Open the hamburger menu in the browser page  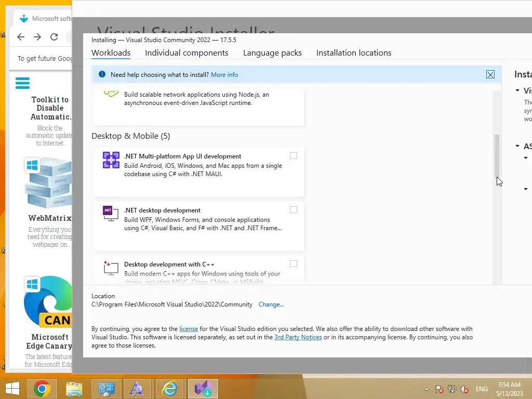point(23,83)
